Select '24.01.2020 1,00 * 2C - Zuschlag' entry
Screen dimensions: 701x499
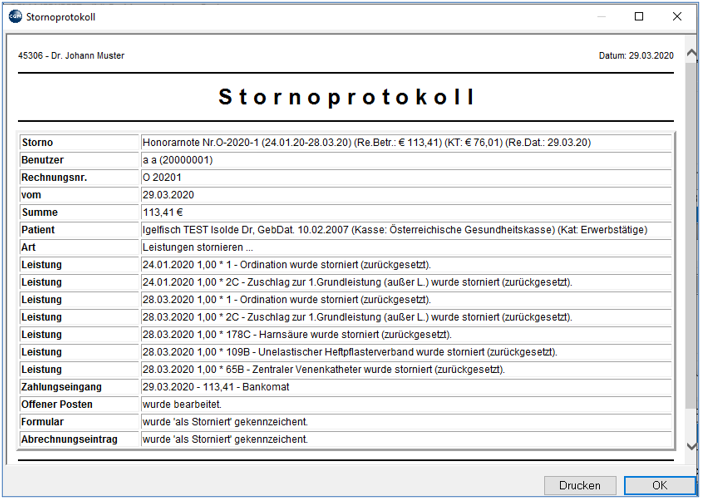[357, 282]
